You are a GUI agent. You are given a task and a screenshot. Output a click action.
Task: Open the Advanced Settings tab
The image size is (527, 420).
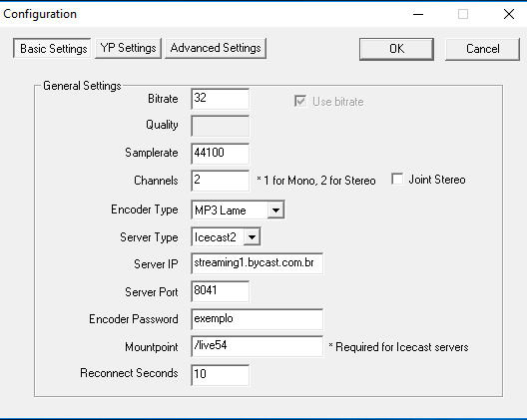coord(216,48)
